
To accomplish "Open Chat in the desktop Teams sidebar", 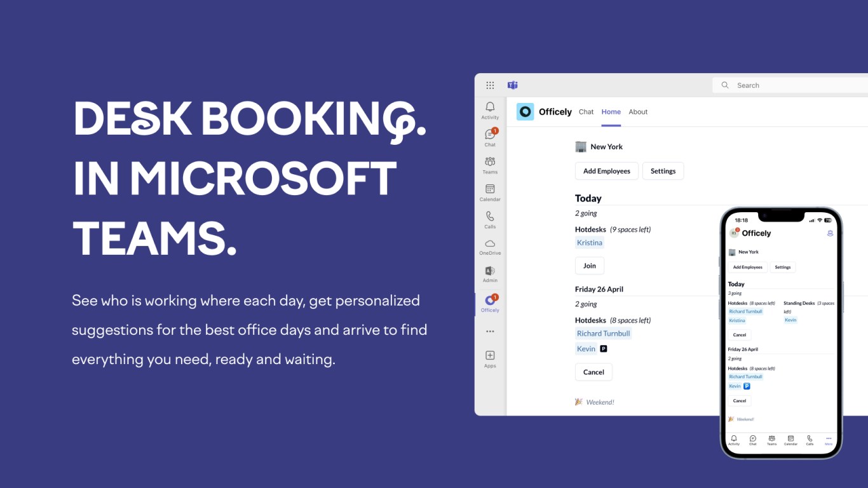I will point(490,138).
